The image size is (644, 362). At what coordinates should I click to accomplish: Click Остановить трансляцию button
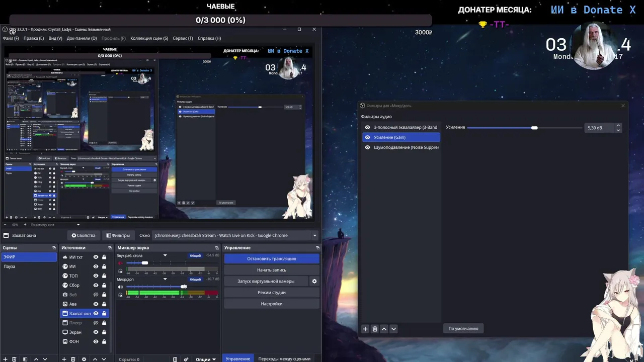(x=272, y=258)
